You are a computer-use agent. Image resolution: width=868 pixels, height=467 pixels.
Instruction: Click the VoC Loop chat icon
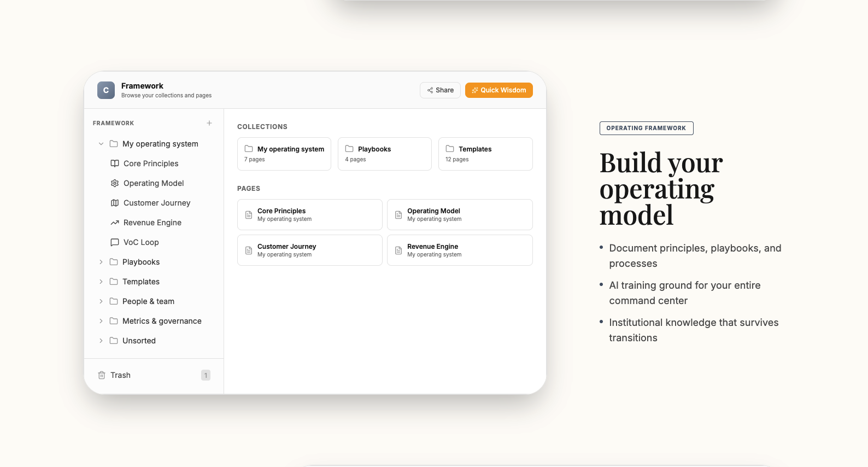[115, 242]
